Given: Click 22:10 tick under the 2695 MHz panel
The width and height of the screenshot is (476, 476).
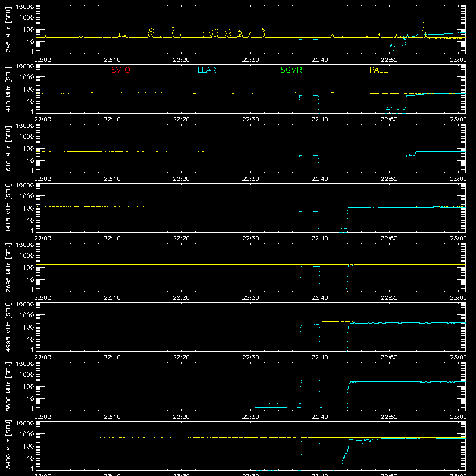Looking at the screenshot, I should (x=112, y=298).
